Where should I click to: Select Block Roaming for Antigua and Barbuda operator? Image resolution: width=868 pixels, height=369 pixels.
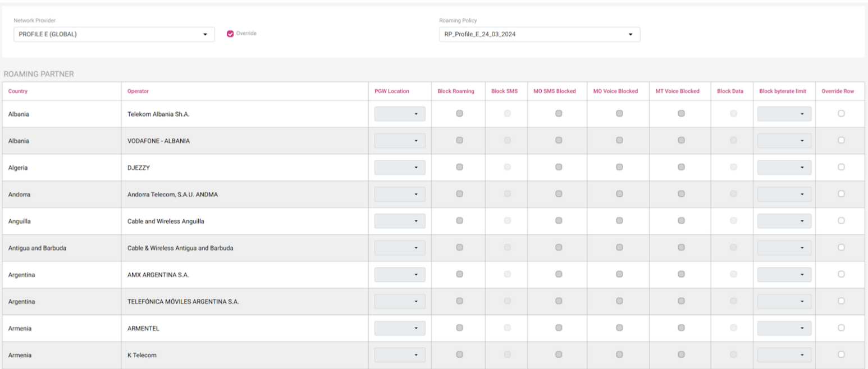[459, 247]
